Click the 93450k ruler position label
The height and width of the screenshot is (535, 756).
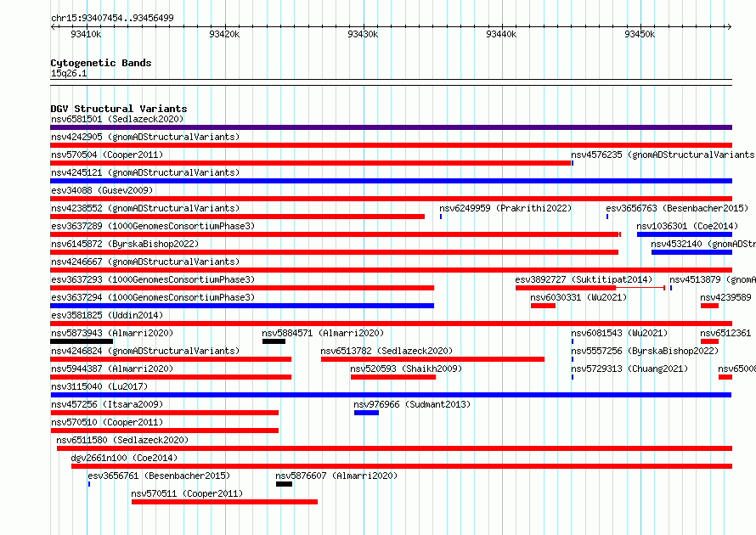click(640, 34)
